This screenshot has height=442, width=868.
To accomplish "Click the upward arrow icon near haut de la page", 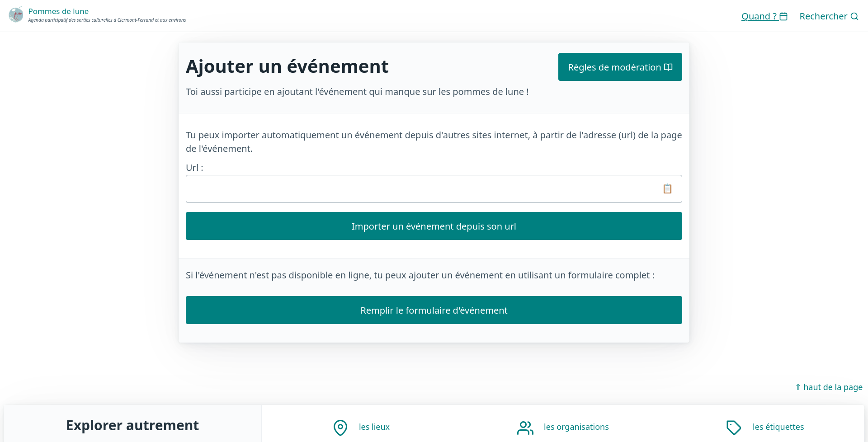I will (798, 387).
